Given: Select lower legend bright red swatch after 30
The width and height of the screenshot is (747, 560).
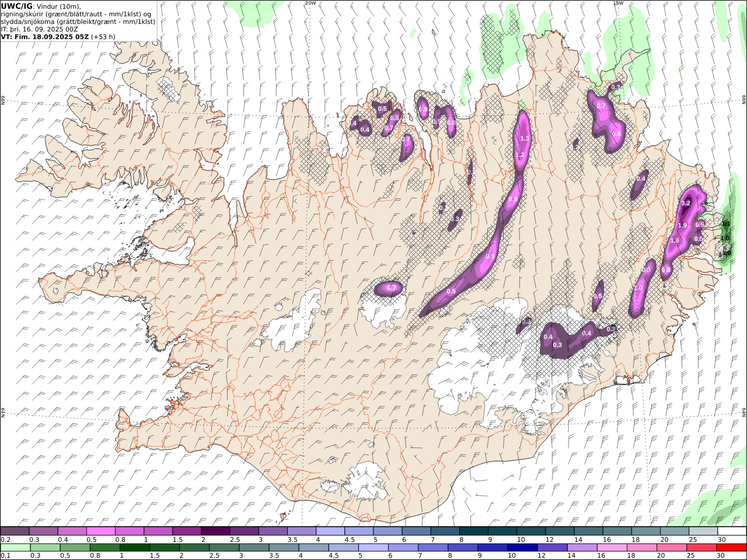Looking at the screenshot, I should tap(731, 547).
